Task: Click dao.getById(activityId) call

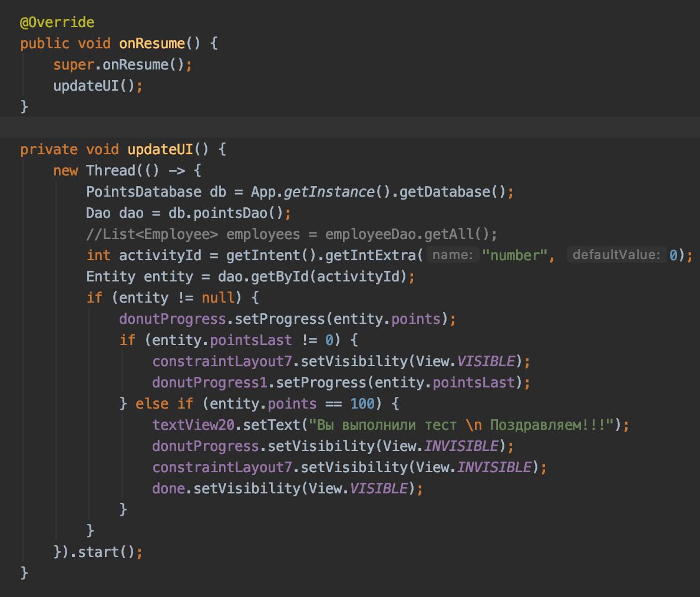Action: coord(312,277)
